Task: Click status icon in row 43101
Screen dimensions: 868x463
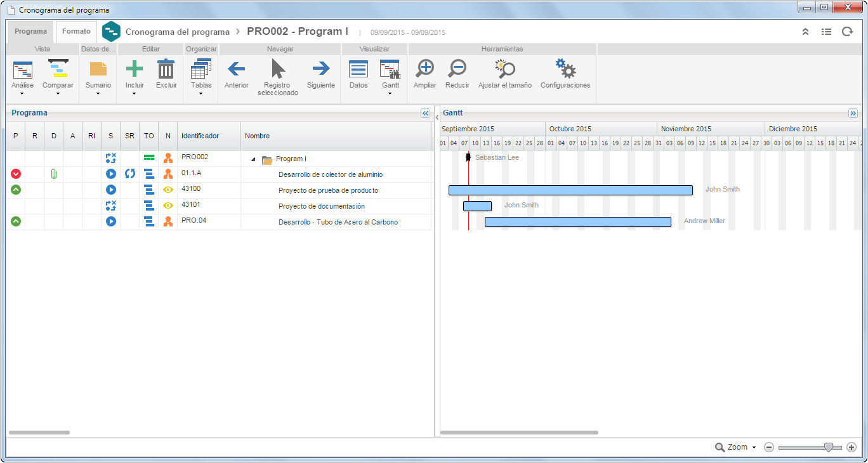Action: pos(111,205)
